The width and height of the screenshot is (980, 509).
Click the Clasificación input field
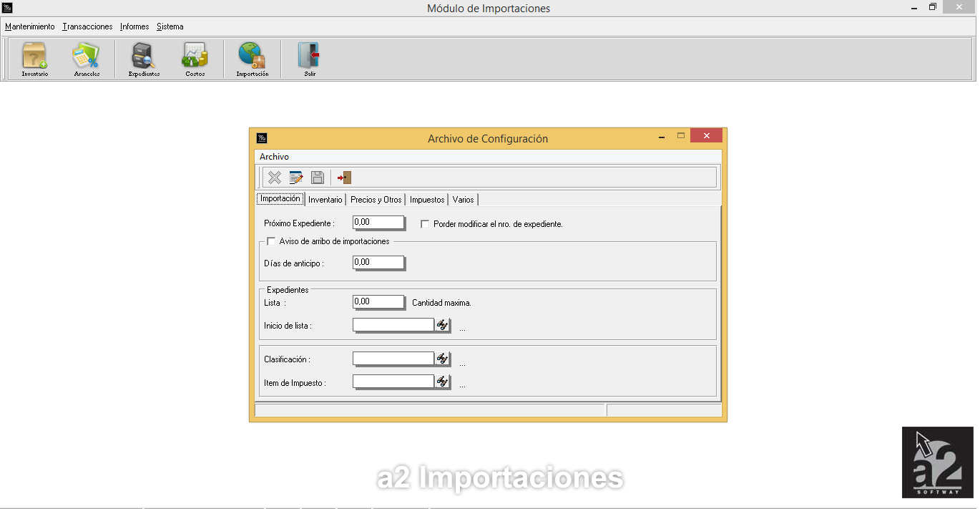coord(393,359)
